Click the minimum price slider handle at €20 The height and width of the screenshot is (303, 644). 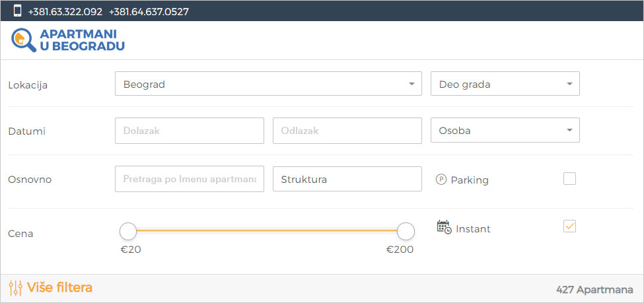click(128, 231)
